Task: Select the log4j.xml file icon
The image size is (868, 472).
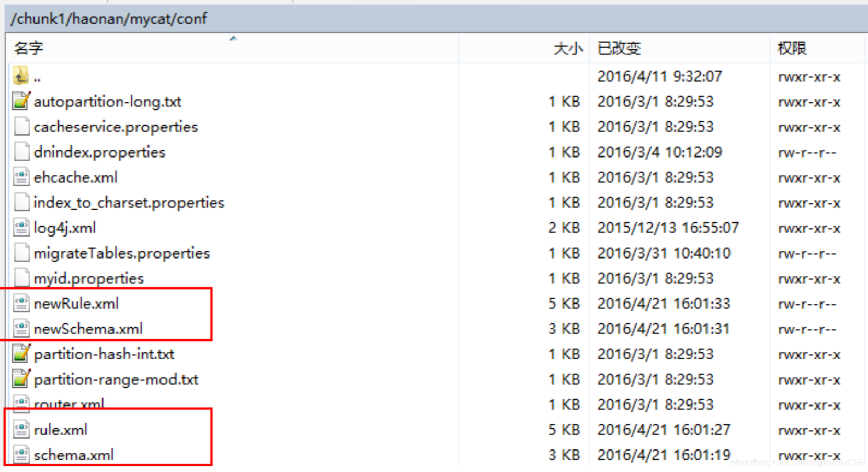Action: (21, 228)
